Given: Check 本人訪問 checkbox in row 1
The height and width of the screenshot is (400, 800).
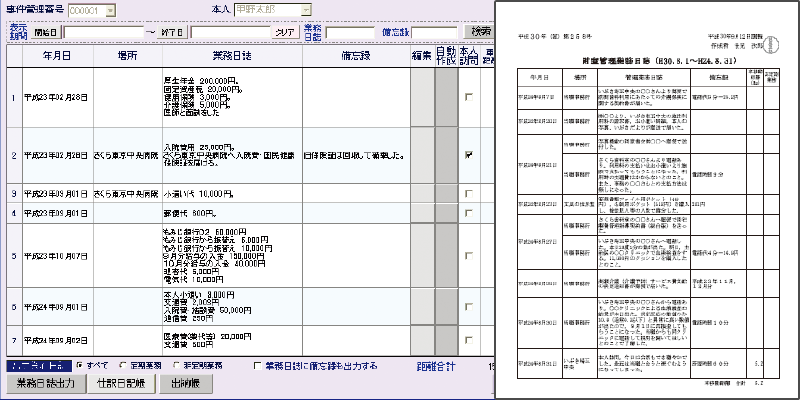Looking at the screenshot, I should 468,97.
